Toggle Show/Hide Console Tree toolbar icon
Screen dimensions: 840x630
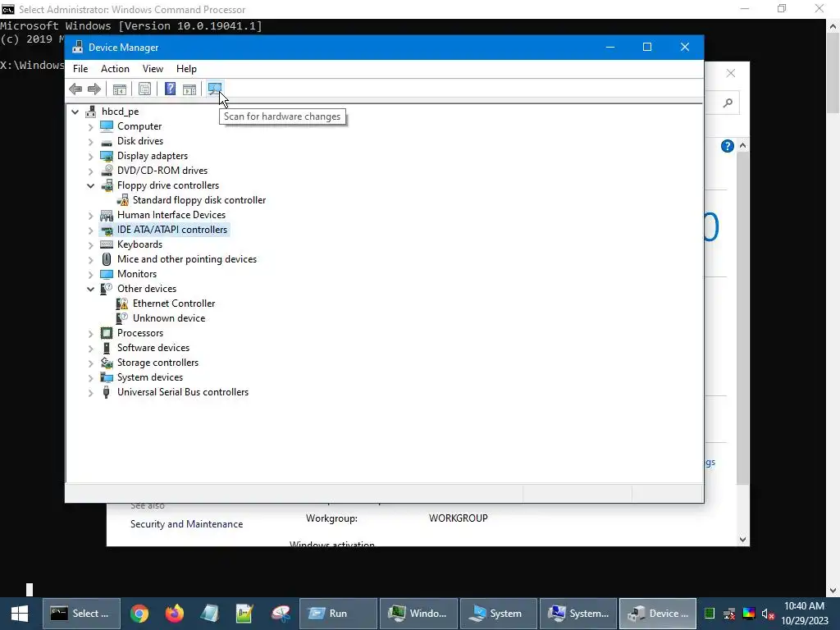(120, 89)
